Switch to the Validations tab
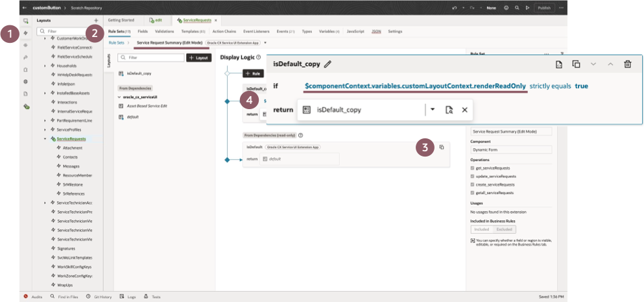 164,31
